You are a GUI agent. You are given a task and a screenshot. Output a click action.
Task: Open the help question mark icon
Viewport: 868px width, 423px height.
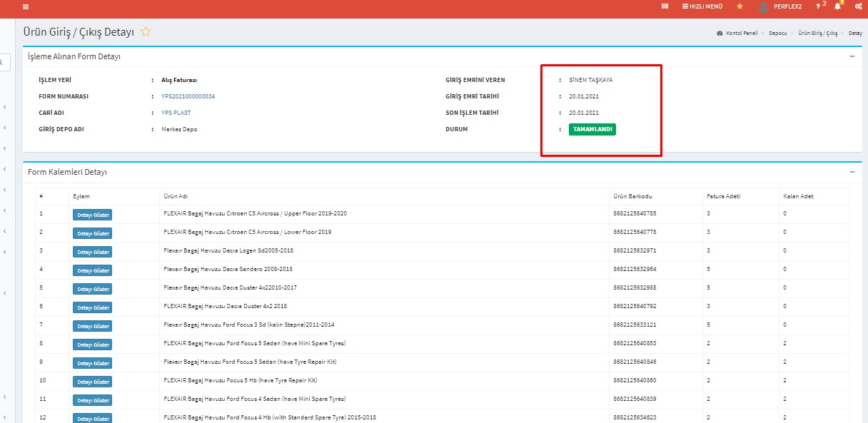[x=818, y=6]
